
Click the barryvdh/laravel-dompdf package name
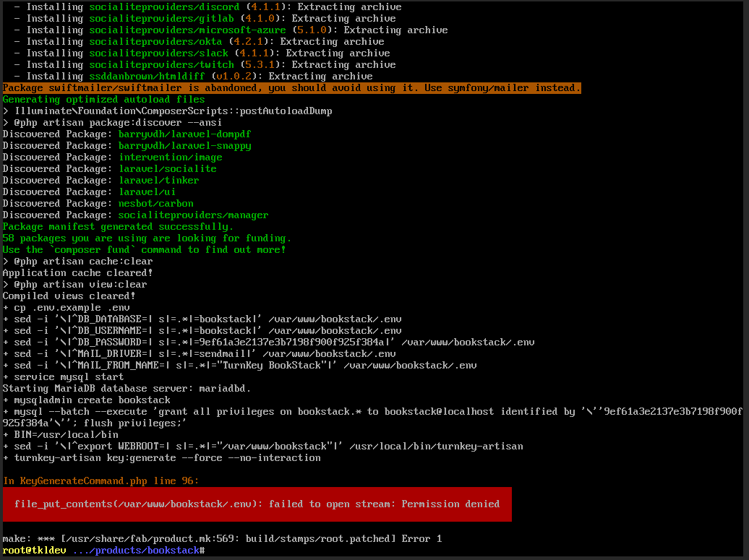[184, 134]
